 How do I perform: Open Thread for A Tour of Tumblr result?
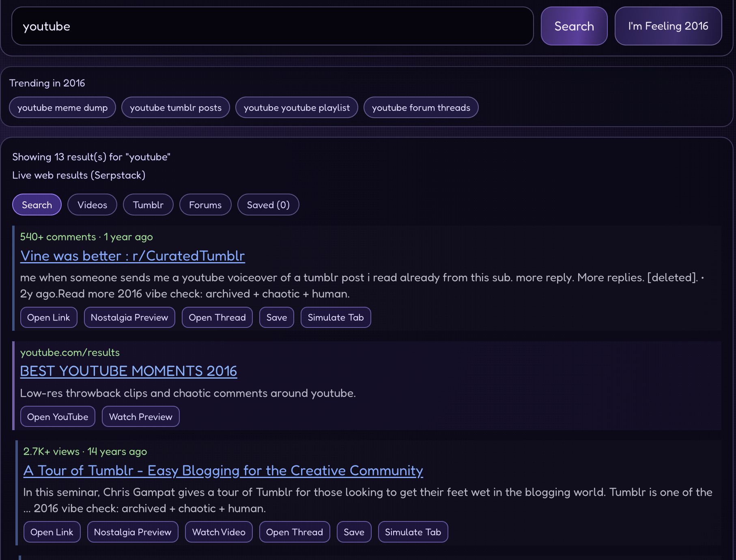click(x=295, y=532)
